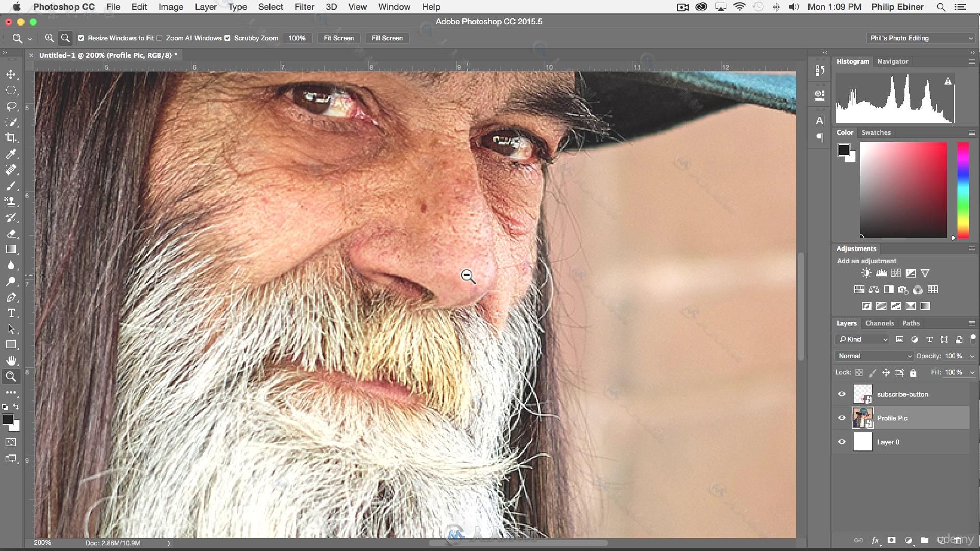
Task: Toggle layer filter on/off switch
Action: tap(973, 338)
